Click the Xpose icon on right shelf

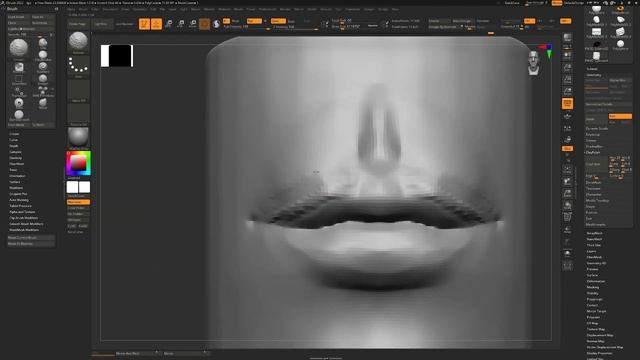point(567,266)
